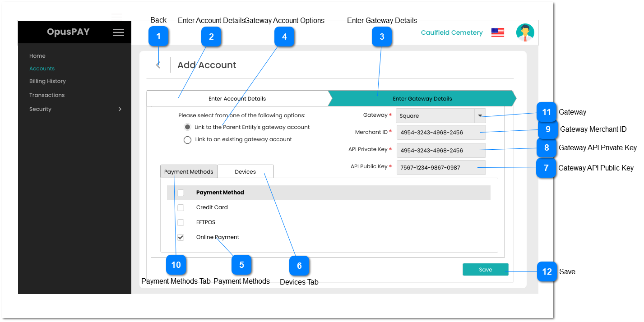Expand the Security menu in the sidebar

pyautogui.click(x=74, y=109)
